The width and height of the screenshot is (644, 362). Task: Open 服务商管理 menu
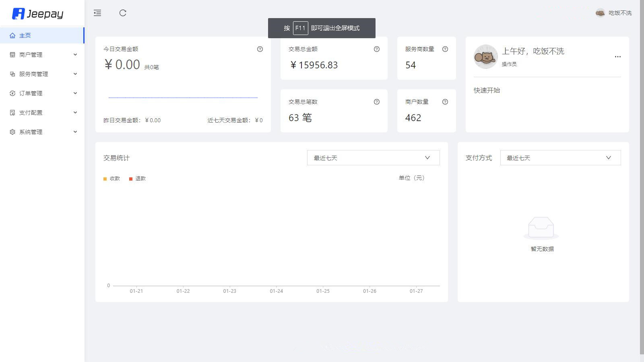click(x=42, y=74)
